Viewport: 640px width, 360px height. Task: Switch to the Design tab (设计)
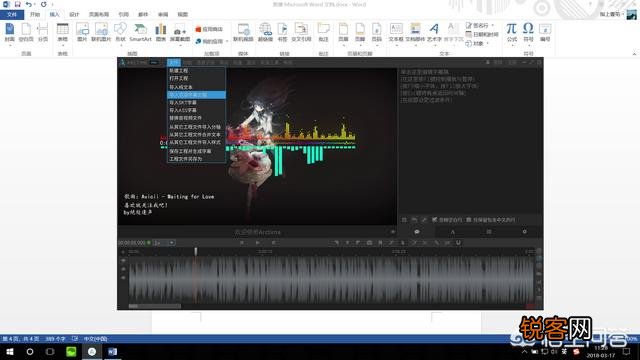[74, 14]
